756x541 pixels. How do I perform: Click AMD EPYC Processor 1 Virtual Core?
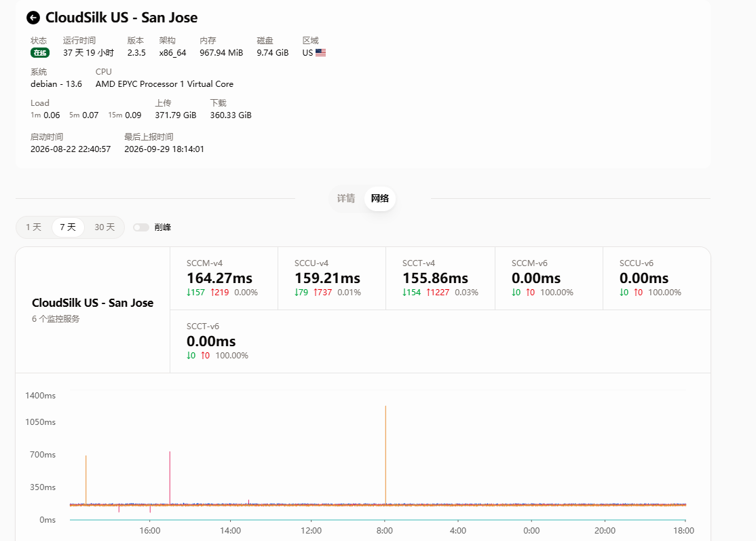point(164,84)
